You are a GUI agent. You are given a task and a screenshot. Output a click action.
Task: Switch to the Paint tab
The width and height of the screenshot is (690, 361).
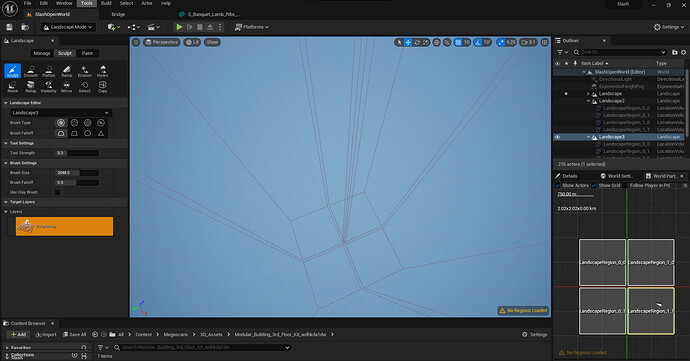pyautogui.click(x=87, y=53)
